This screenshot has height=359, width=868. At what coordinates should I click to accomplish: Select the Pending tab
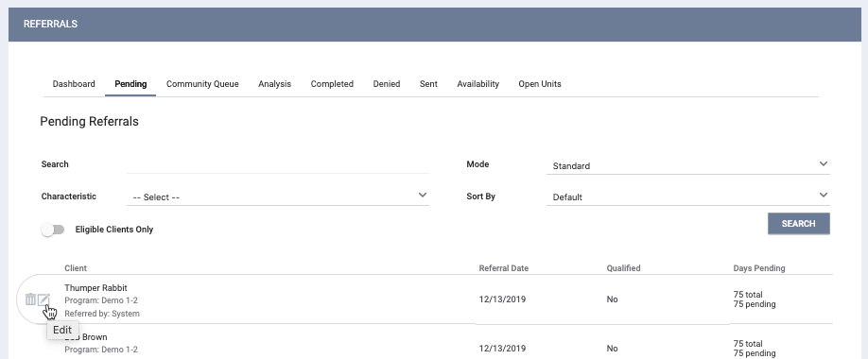pyautogui.click(x=130, y=84)
